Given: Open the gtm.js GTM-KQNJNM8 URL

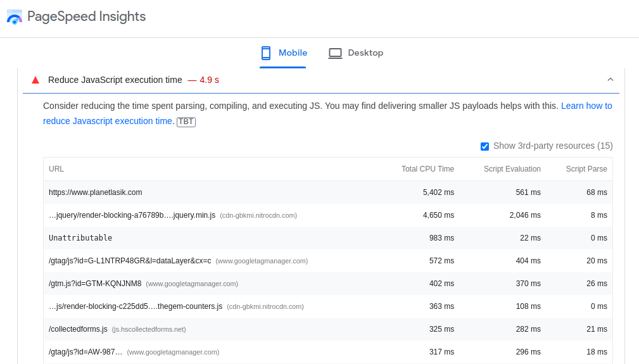Looking at the screenshot, I should [x=95, y=284].
